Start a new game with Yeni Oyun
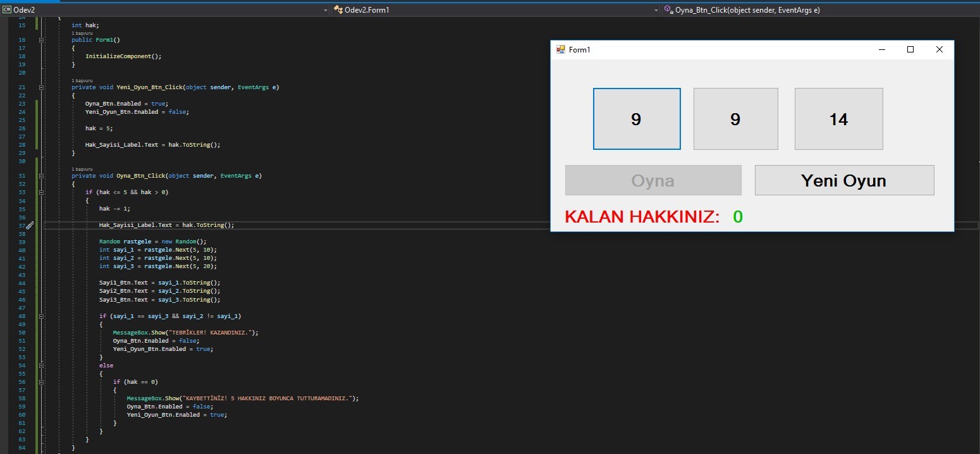The image size is (980, 454). pos(844,180)
